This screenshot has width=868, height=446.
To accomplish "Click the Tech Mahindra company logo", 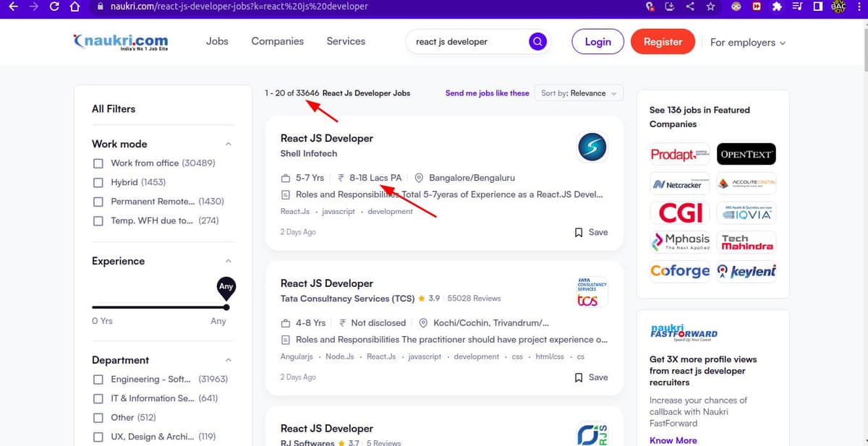I will 746,242.
